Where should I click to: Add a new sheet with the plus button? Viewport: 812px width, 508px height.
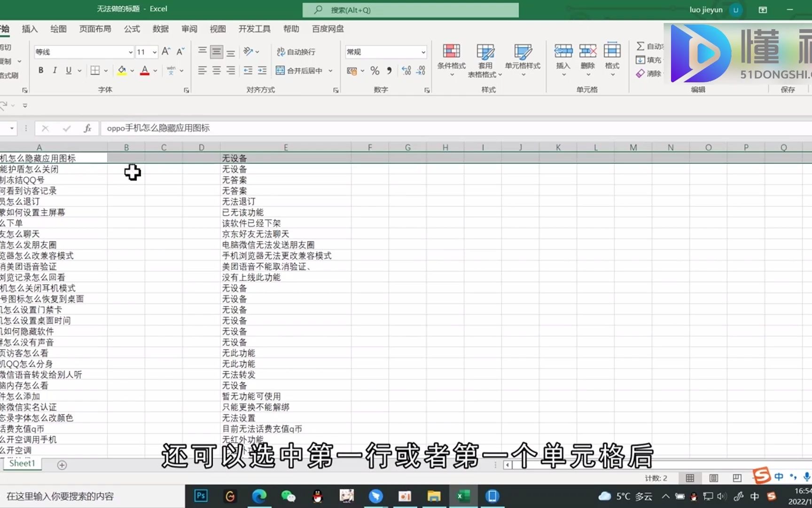(x=62, y=465)
